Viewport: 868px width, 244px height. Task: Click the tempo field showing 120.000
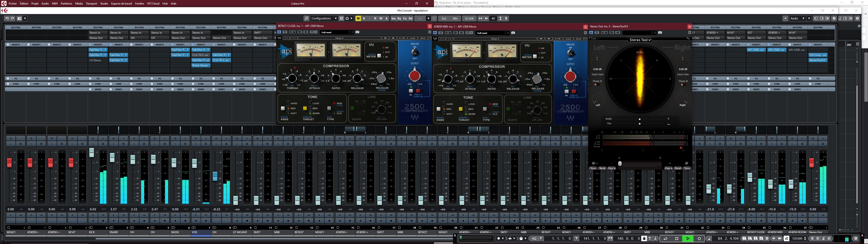coord(797,239)
